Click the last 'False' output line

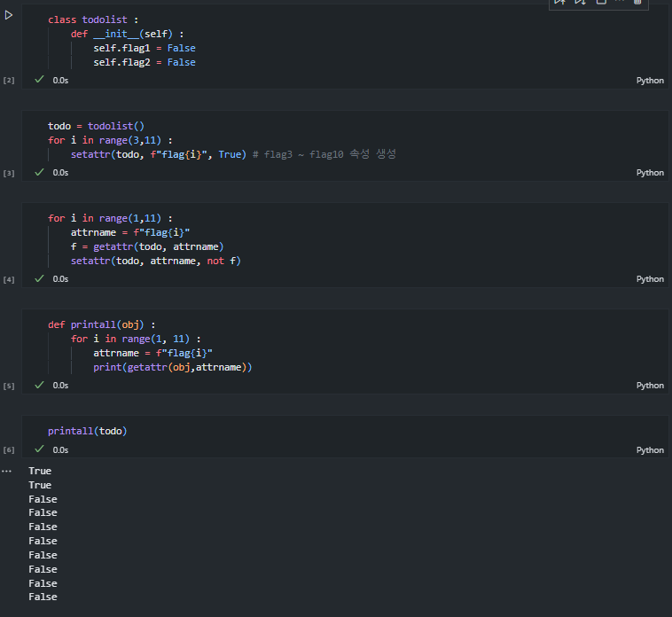[x=43, y=597]
